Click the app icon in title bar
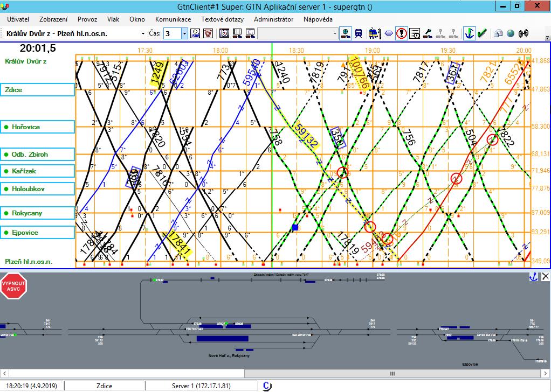Screen dimensions: 551x392 pos(4,6)
